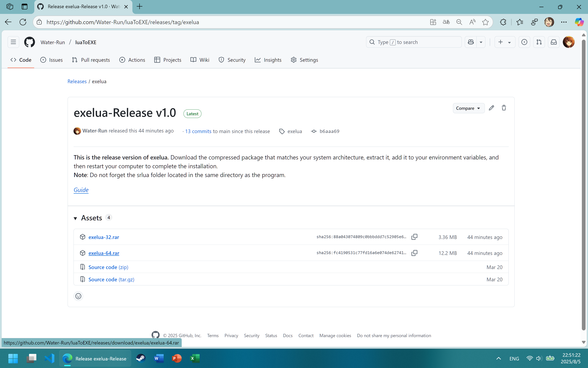Open the Insights tab
Viewport: 588px width, 368px height.
[x=268, y=60]
